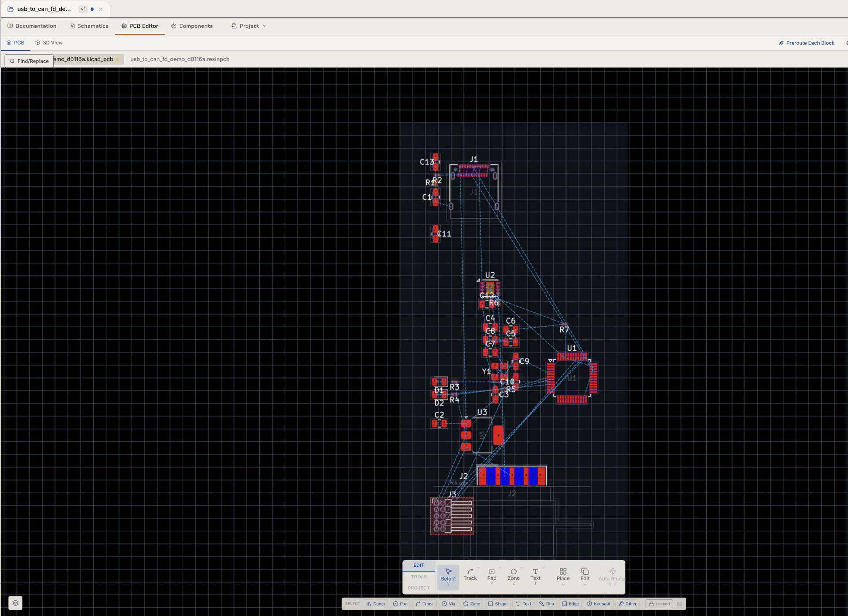
Task: Select connector J2 blue-red pads
Action: (x=511, y=476)
